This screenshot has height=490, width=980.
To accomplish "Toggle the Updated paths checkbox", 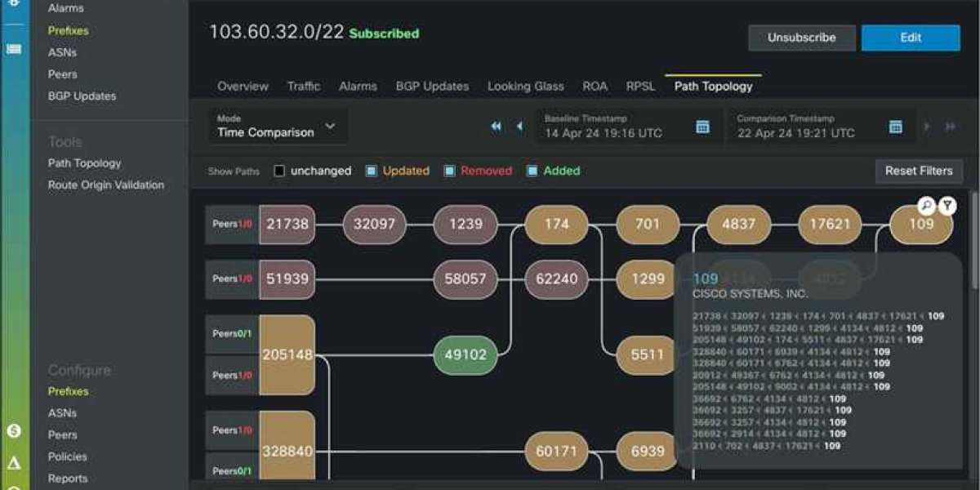I will 371,171.
